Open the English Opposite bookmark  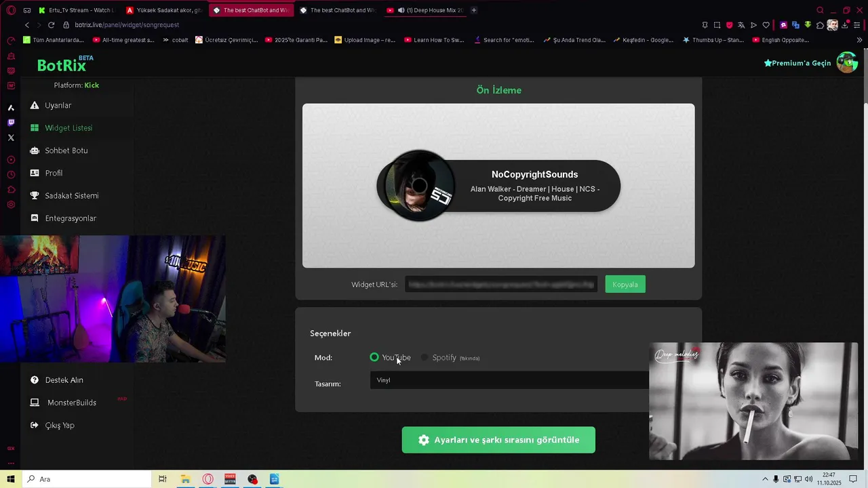click(781, 40)
